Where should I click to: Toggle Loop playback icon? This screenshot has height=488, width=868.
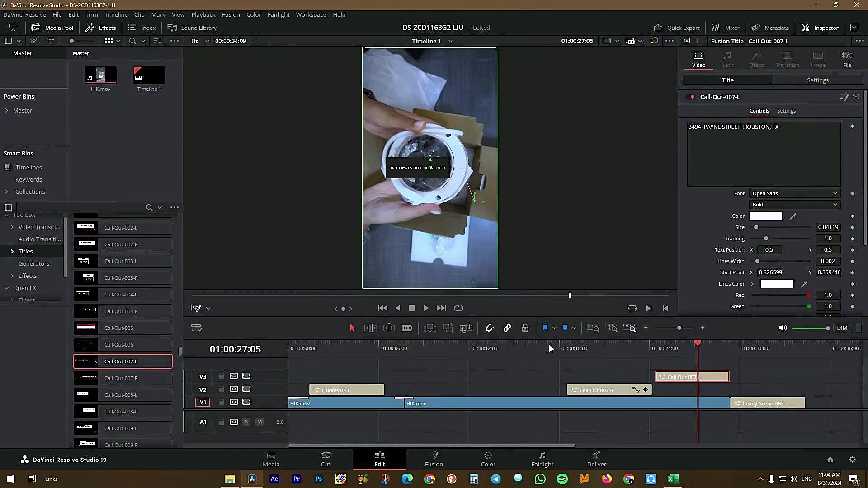[458, 308]
